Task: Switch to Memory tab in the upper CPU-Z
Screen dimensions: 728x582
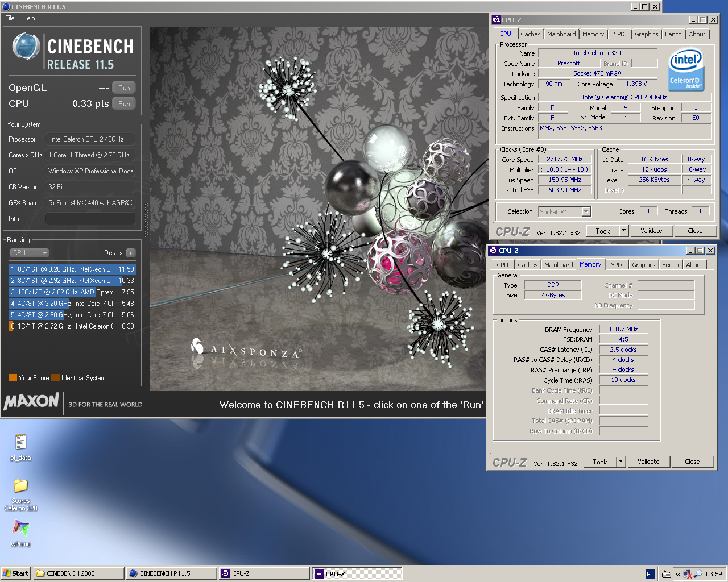Action: tap(593, 34)
